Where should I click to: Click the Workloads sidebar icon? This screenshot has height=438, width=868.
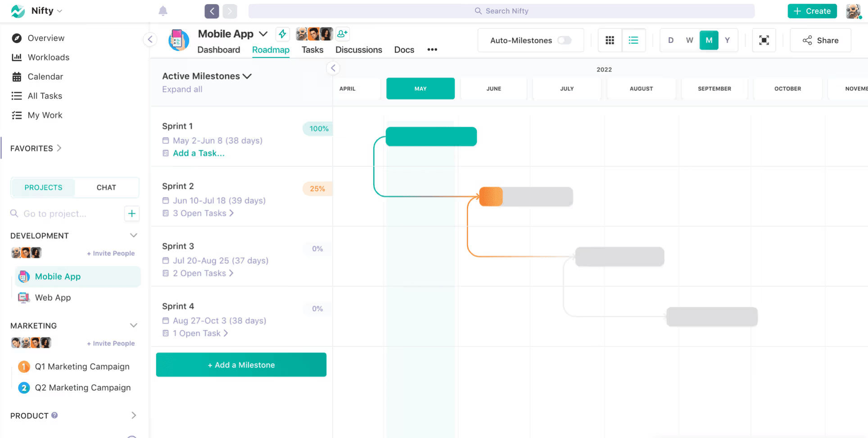tap(17, 57)
